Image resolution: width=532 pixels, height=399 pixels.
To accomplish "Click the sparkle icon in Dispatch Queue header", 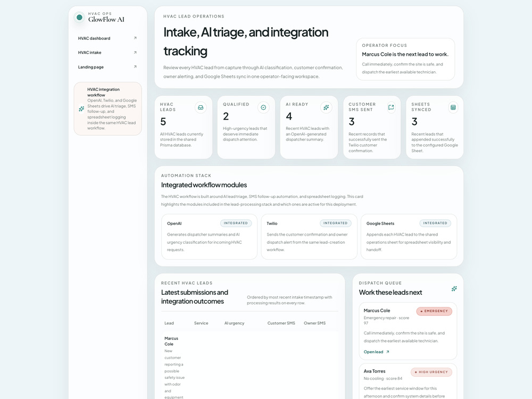I will (x=454, y=289).
